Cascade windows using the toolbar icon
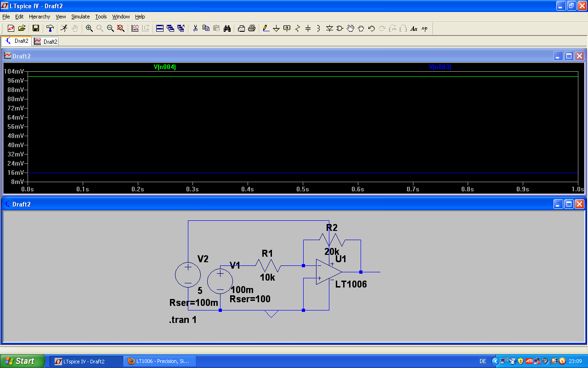This screenshot has width=588, height=368. pyautogui.click(x=170, y=29)
